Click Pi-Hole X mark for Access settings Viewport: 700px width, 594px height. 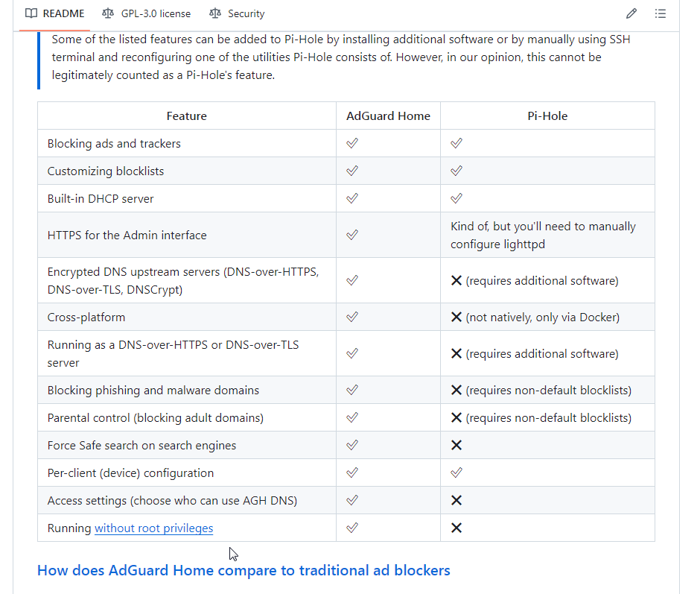456,500
